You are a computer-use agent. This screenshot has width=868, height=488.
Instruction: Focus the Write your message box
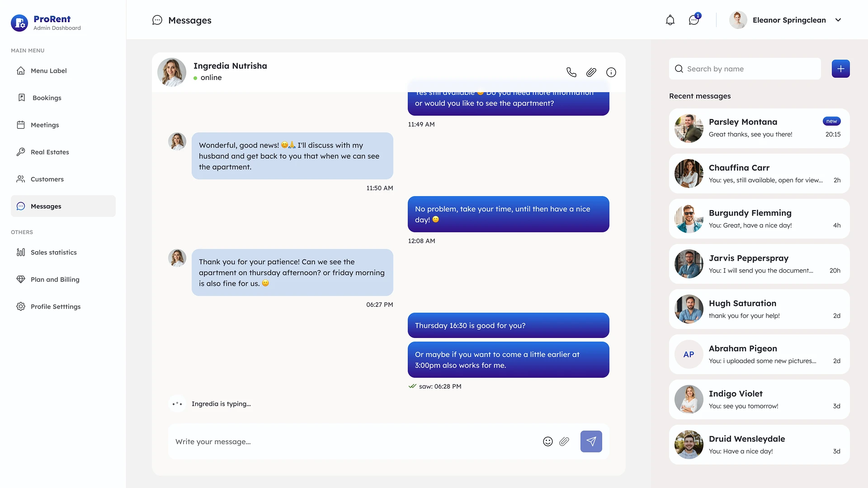(x=353, y=441)
